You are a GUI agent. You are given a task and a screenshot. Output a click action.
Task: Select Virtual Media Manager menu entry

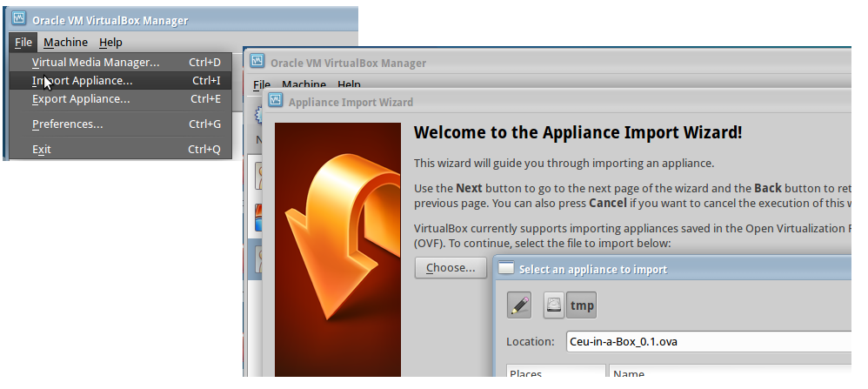point(121,63)
